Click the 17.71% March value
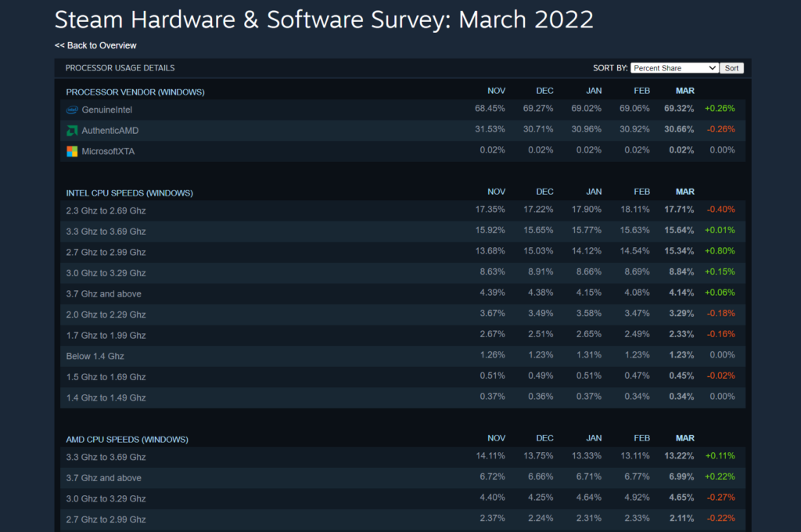This screenshot has width=801, height=532. click(679, 210)
